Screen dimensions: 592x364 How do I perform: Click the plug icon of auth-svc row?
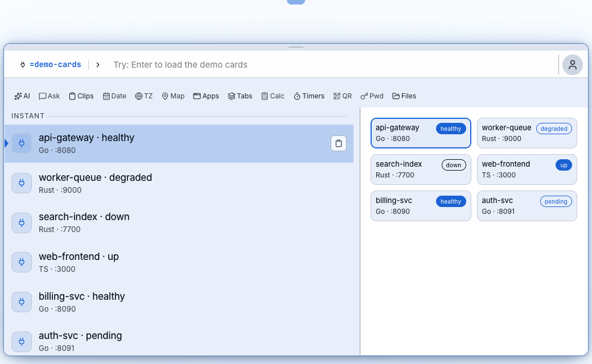22,342
